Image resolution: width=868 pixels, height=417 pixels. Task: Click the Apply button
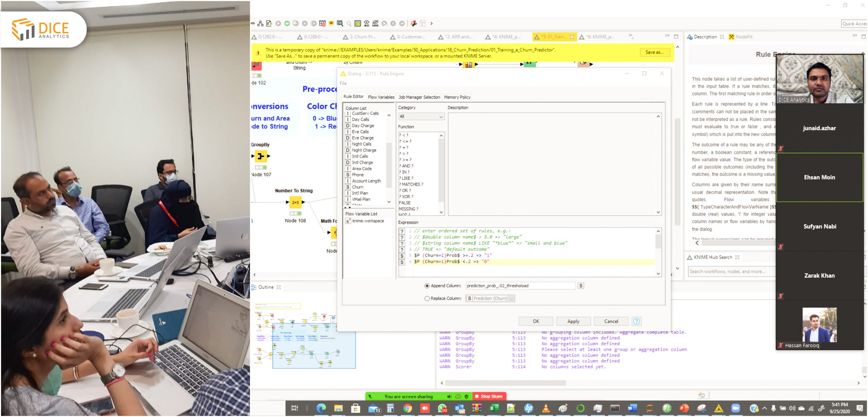(573, 321)
